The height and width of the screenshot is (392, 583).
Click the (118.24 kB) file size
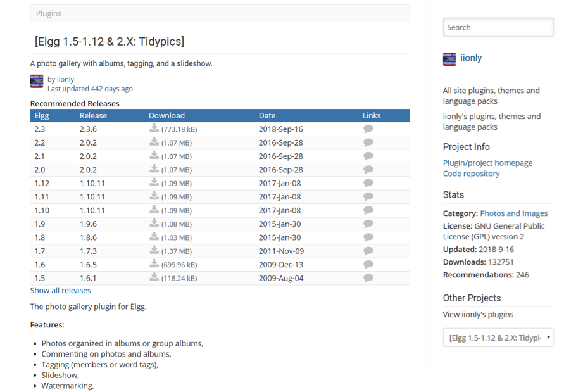pyautogui.click(x=179, y=279)
